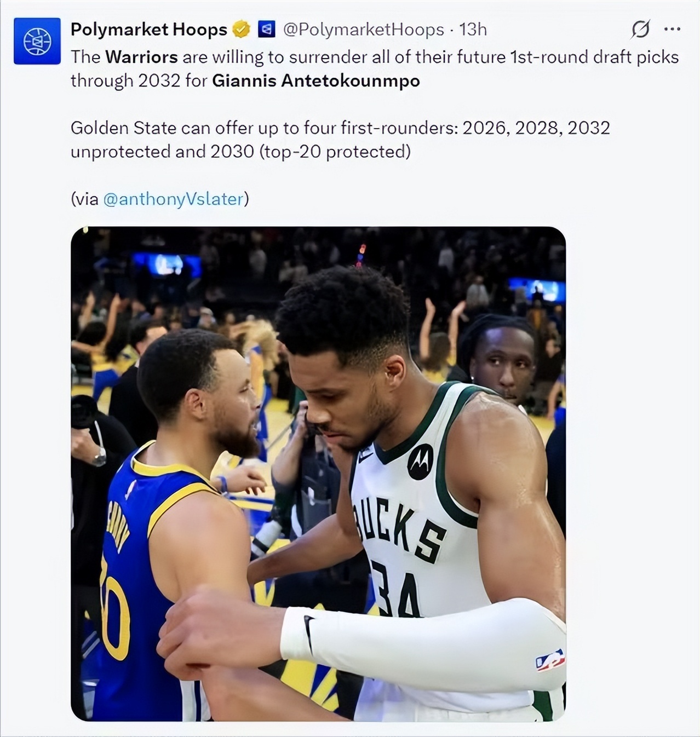The height and width of the screenshot is (737, 700).
Task: Click the blue affiliate badge beside the name
Action: point(266,30)
